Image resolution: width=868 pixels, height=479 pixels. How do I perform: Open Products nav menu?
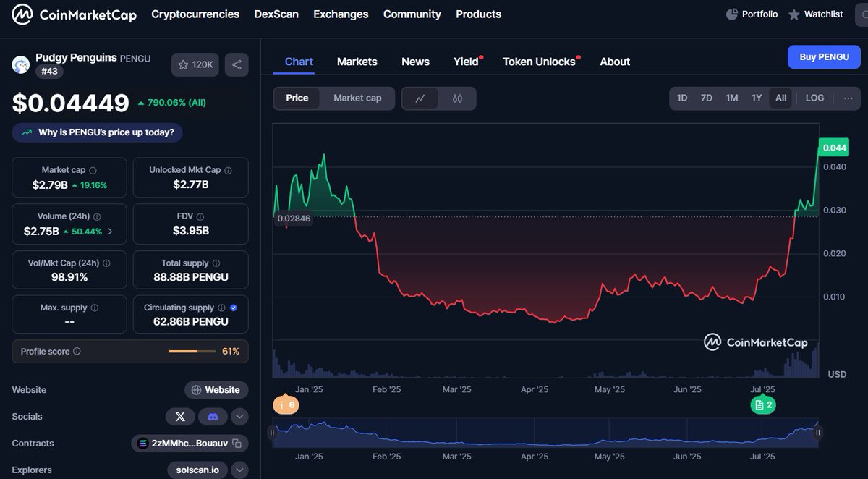(x=479, y=14)
